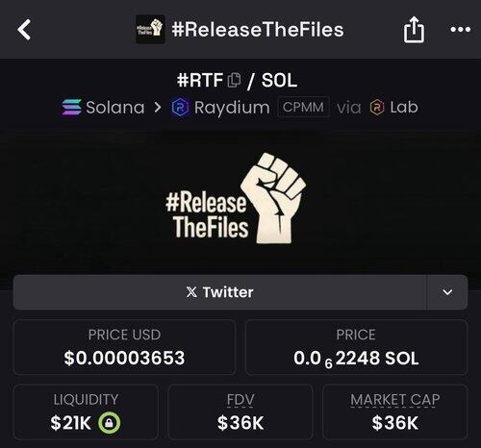
Task: Expand the social links dropdown arrow
Action: tap(447, 292)
